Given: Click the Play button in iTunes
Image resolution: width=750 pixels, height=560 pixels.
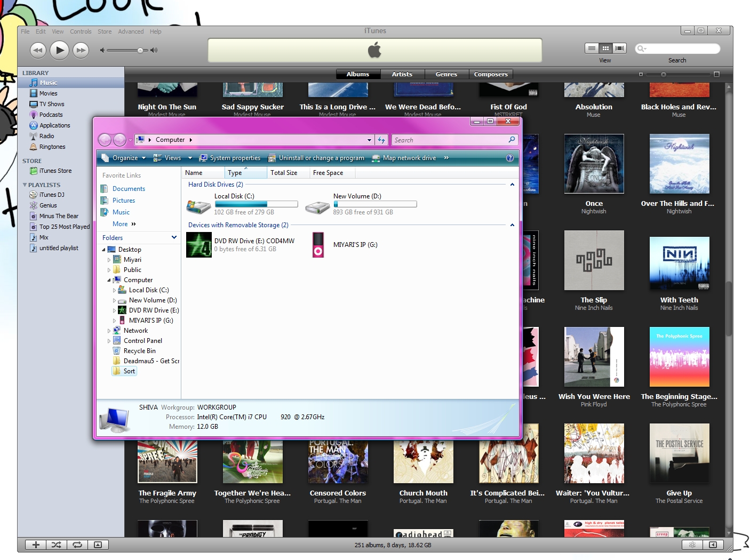Looking at the screenshot, I should point(60,50).
